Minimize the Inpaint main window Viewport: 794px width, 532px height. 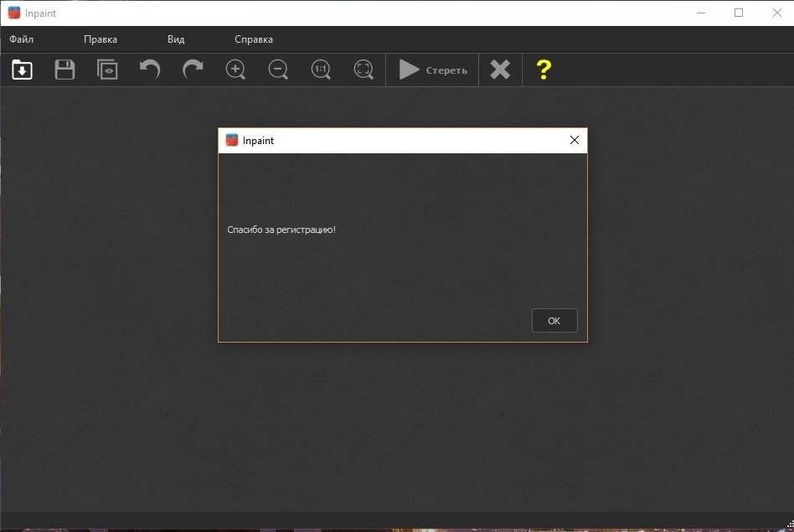click(701, 13)
